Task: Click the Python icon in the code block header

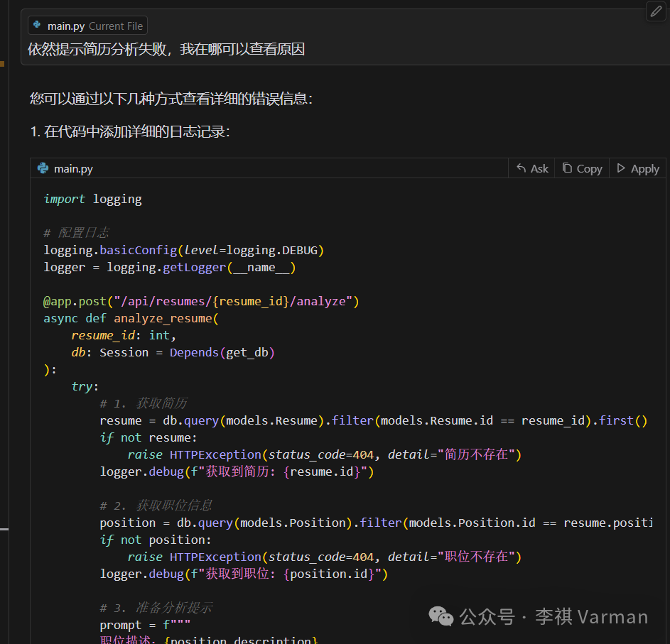Action: (x=43, y=168)
